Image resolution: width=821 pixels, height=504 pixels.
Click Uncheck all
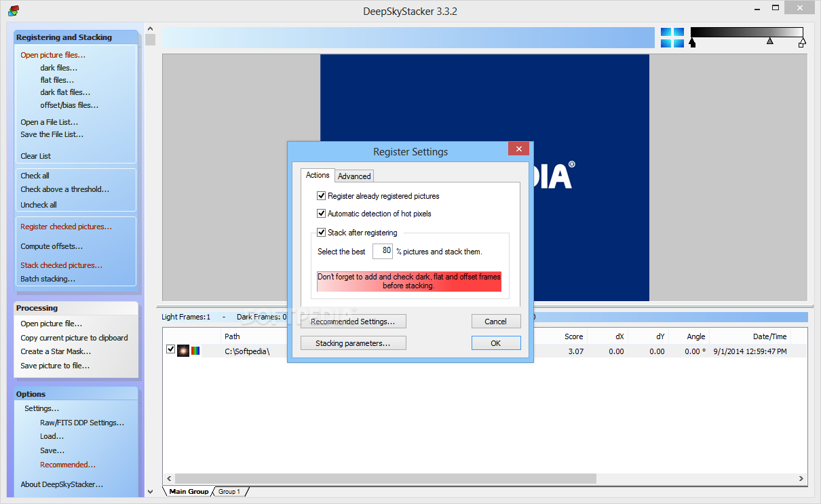(x=39, y=205)
